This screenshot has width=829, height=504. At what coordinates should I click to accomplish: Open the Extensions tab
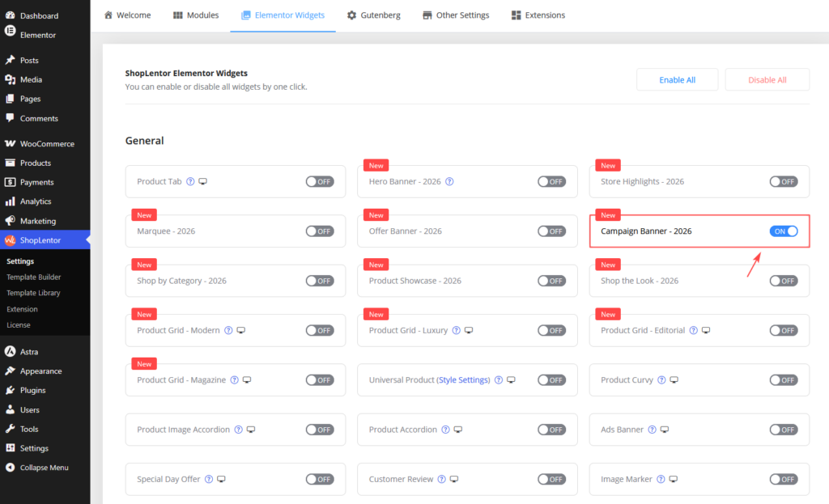(x=538, y=15)
